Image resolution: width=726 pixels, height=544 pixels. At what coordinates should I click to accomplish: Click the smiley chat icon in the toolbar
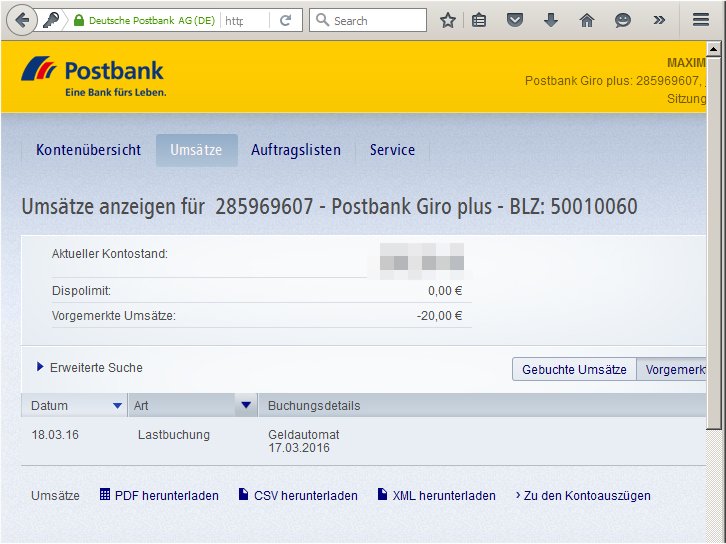(623, 20)
